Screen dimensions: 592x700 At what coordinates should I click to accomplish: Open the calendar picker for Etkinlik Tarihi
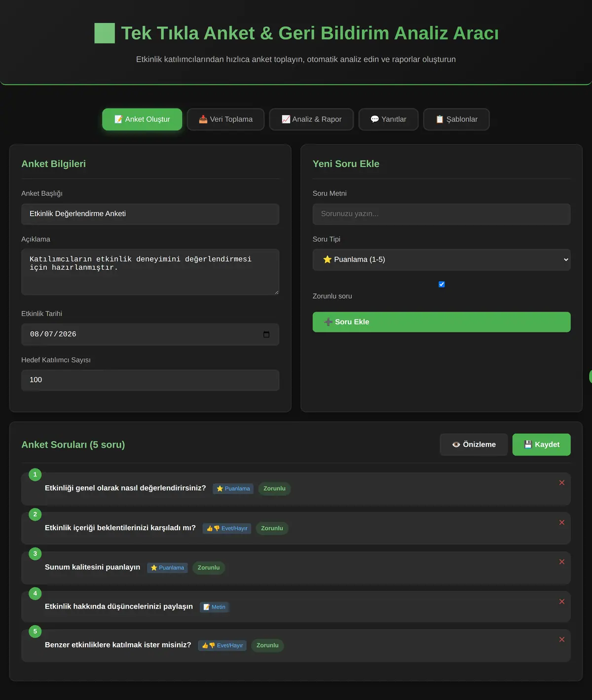pos(266,334)
